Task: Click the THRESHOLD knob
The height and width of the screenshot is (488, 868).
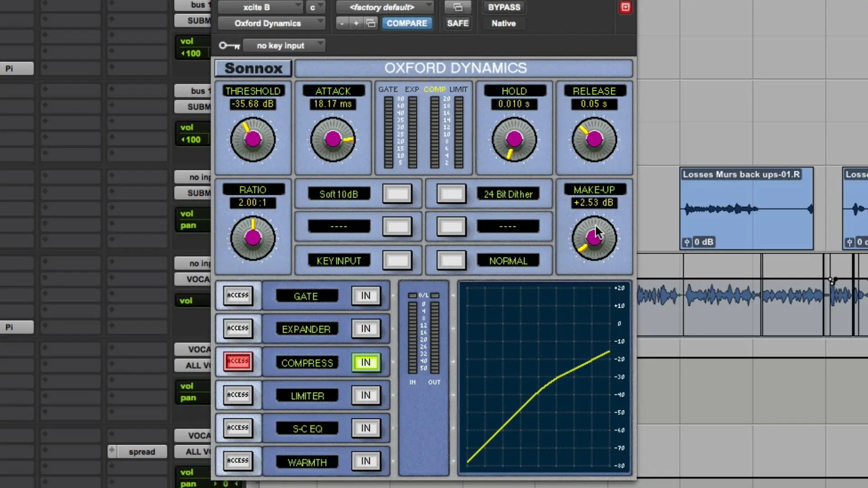Action: coord(253,140)
